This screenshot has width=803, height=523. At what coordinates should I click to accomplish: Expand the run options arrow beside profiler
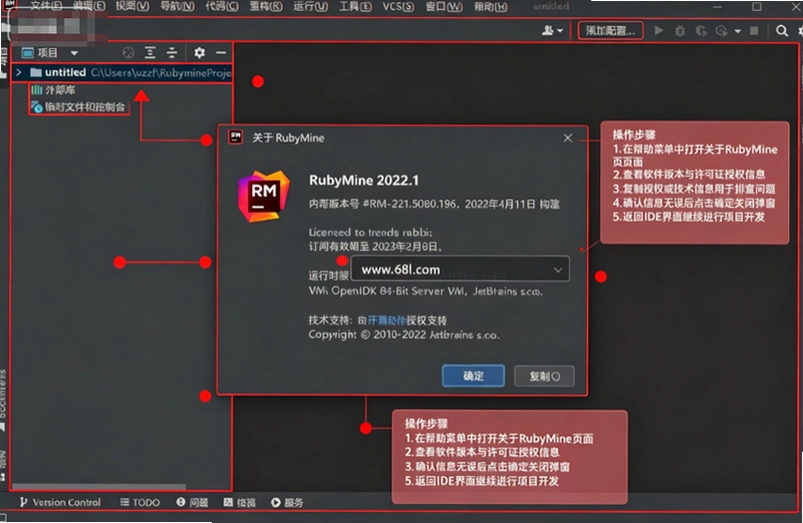737,31
